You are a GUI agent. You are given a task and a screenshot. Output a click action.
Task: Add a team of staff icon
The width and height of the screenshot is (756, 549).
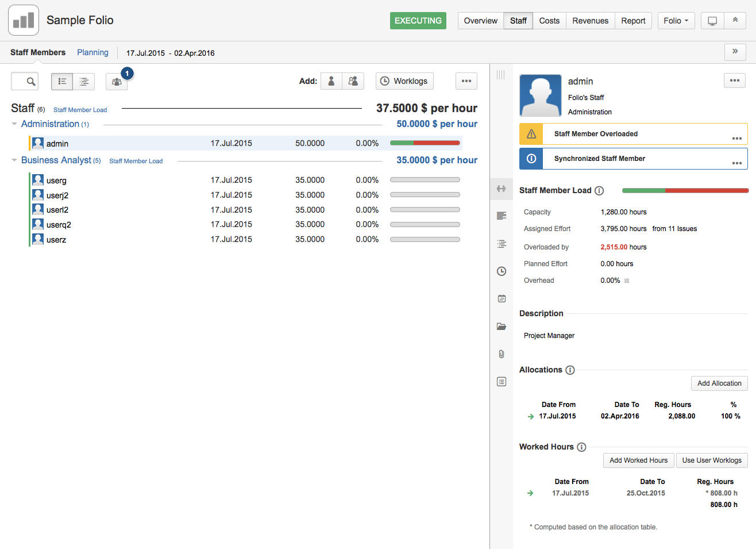click(x=353, y=82)
